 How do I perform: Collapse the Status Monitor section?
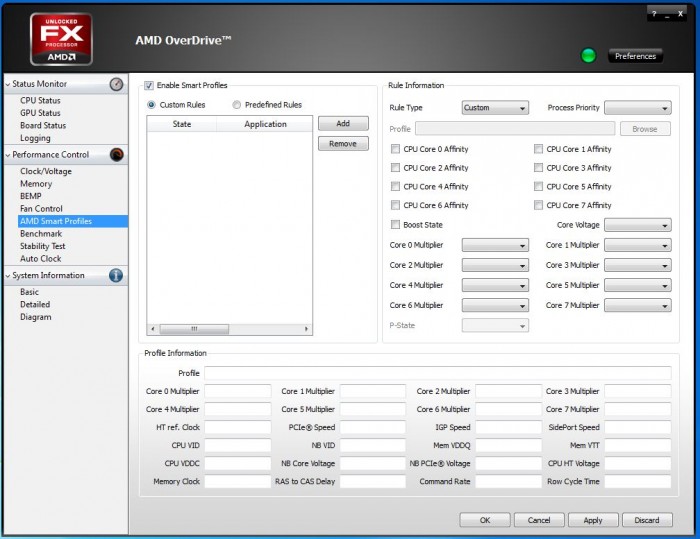click(x=8, y=84)
